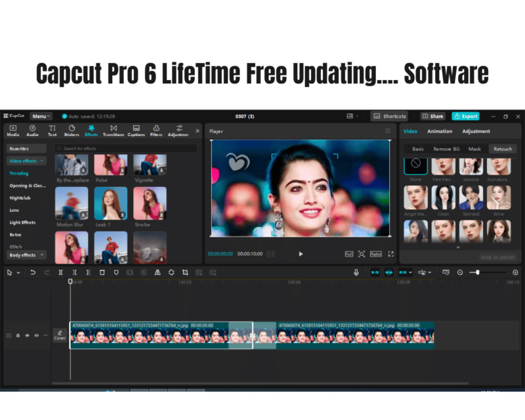Screen dimensions: 525x420
Task: Open the Stickers panel
Action: 72,131
